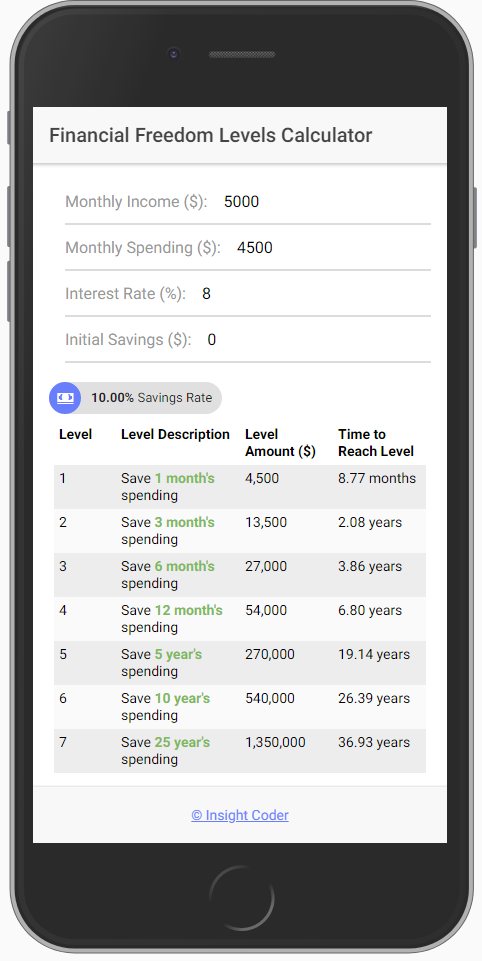482x961 pixels.
Task: Click the front camera lens on phone
Action: 174,54
